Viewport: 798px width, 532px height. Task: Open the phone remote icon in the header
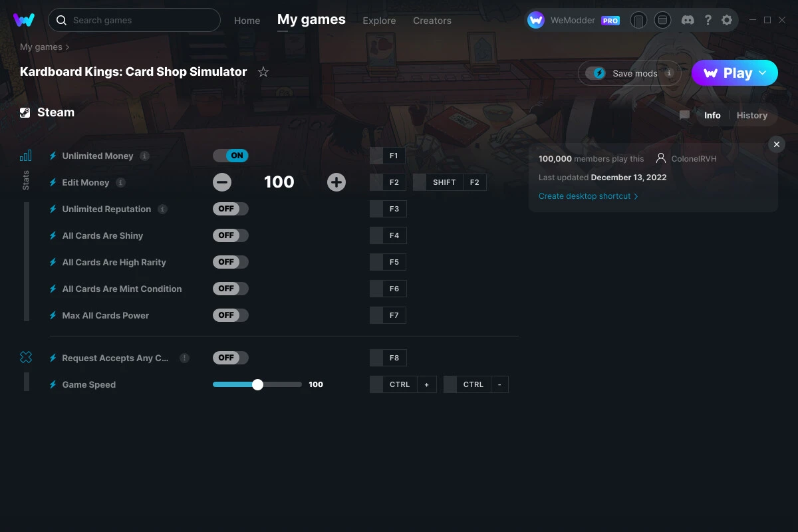[638, 21]
